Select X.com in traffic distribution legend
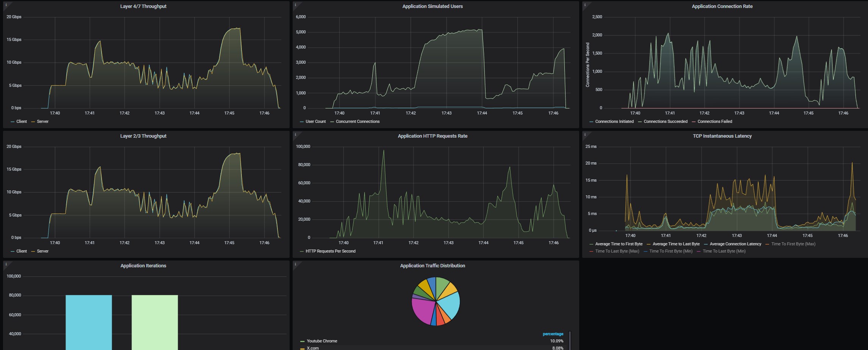 click(313, 348)
